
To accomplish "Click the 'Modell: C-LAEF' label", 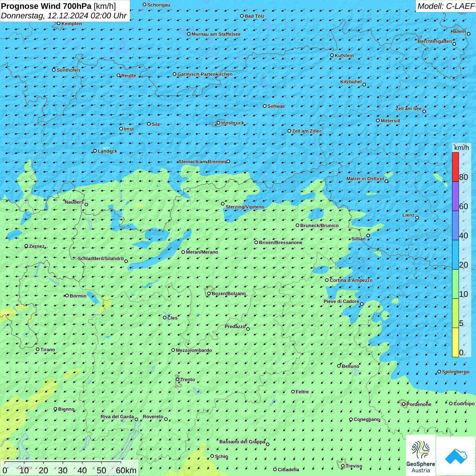I will point(445,6).
